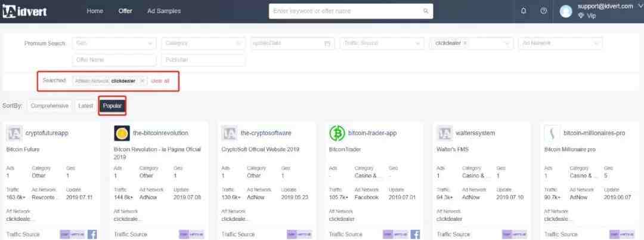Open walterssystem offer title
Image resolution: width=644 pixels, height=240 pixels.
475,133
